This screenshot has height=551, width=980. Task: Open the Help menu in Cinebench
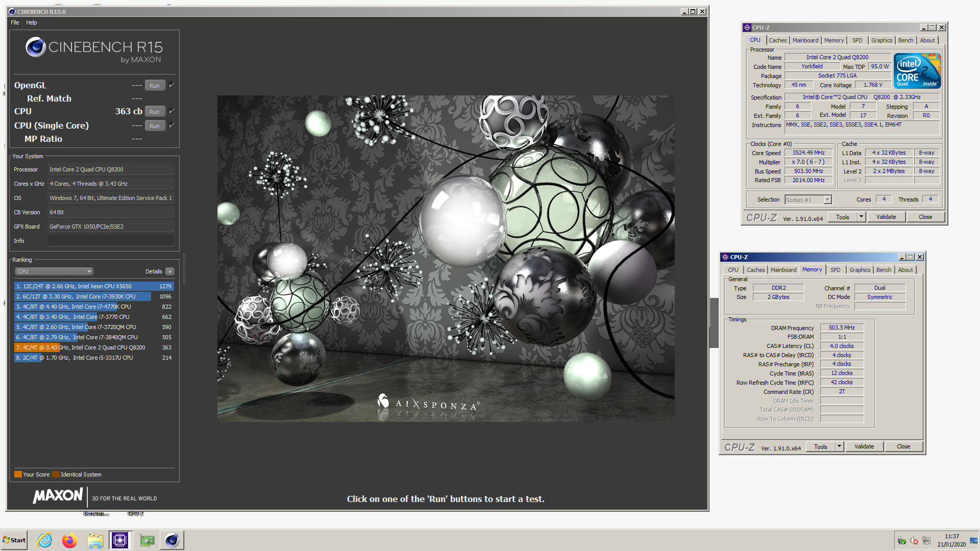tap(32, 22)
